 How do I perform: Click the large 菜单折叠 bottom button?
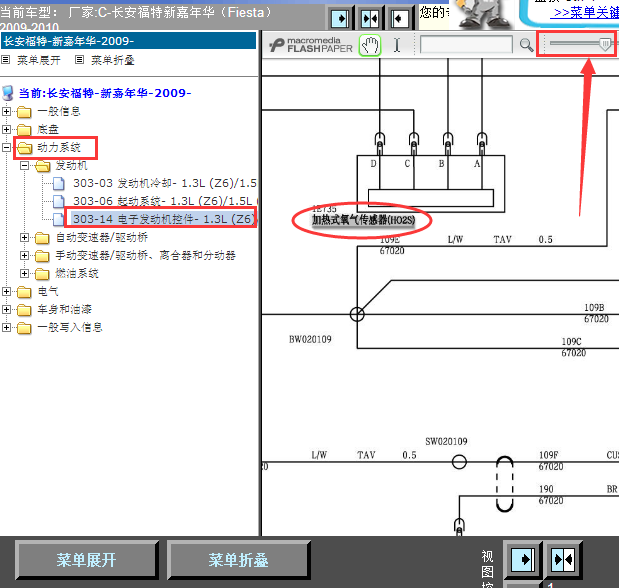click(238, 560)
